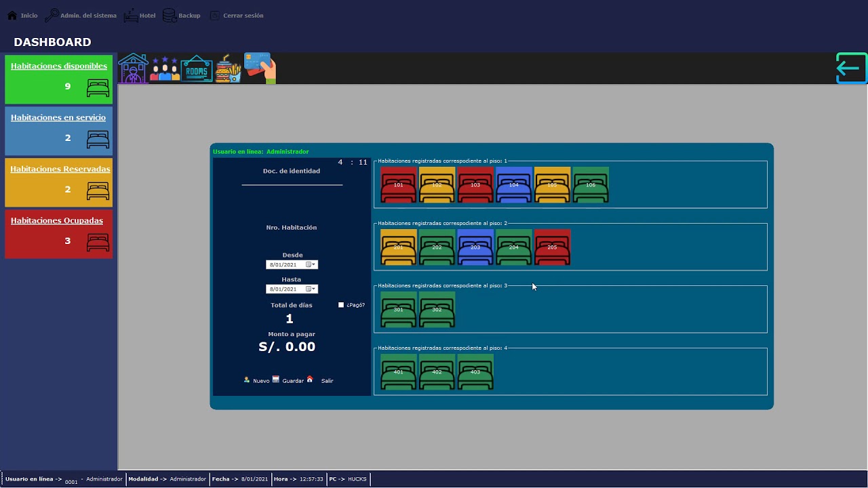Select room 204 green bed icon
The image size is (868, 488).
[x=514, y=247]
